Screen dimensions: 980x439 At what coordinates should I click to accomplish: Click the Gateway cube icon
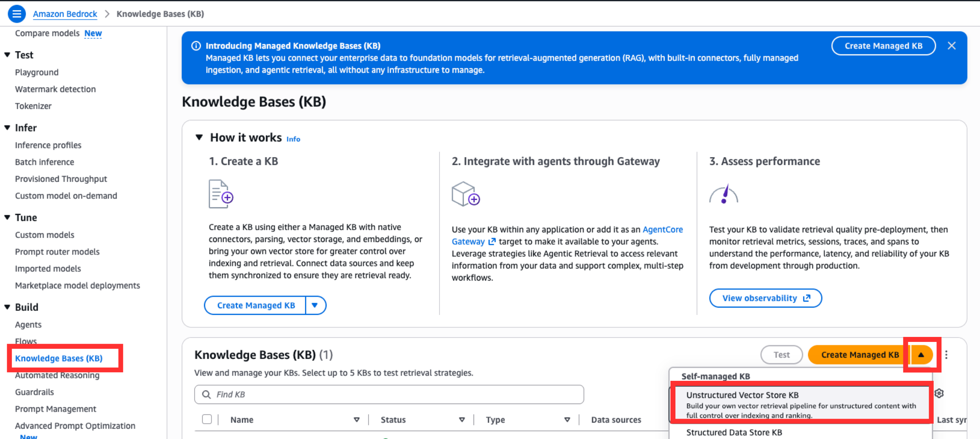point(466,194)
